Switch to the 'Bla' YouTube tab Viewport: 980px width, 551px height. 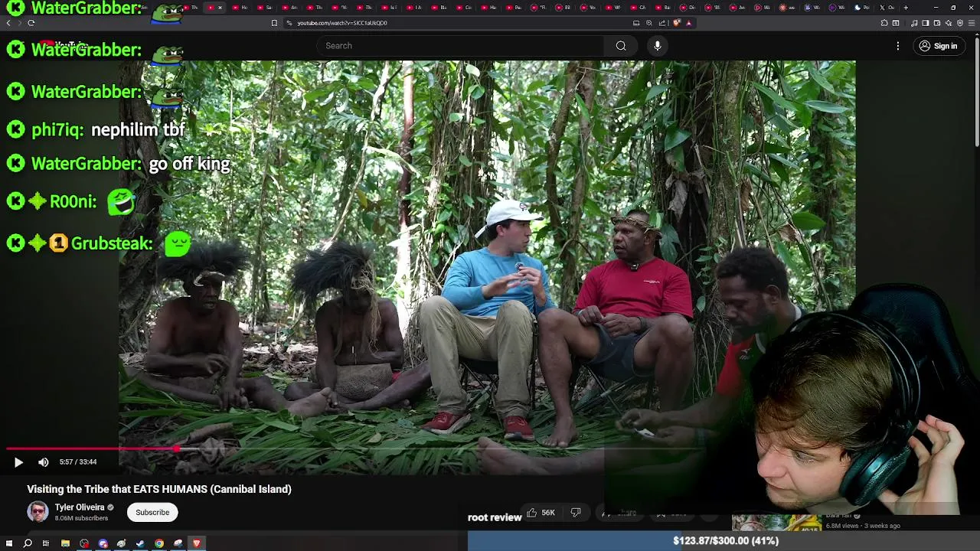coord(439,8)
